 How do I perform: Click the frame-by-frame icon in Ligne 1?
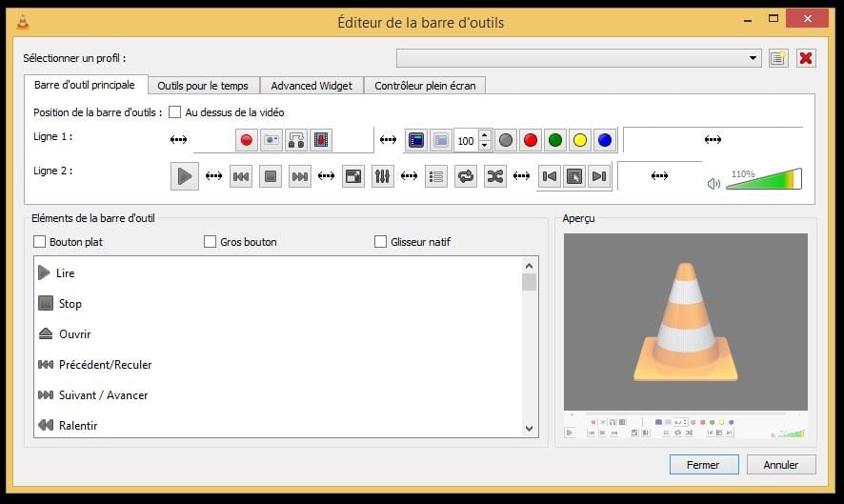[x=321, y=141]
